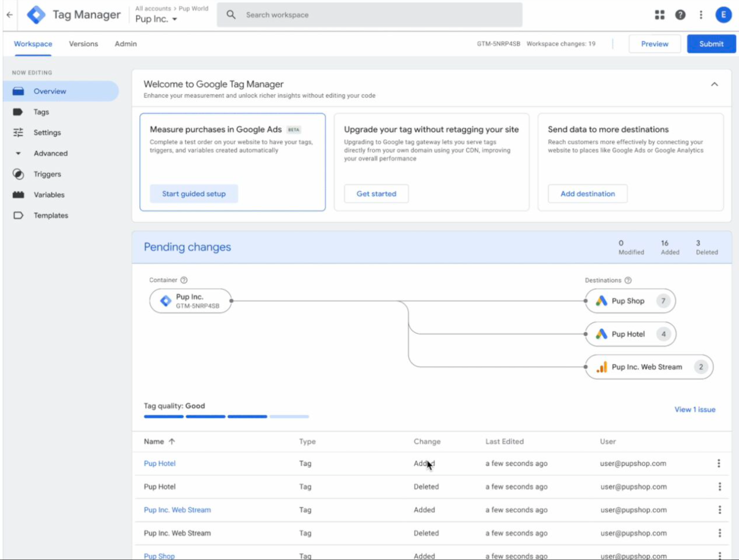Click the Google Ads icon on Pup Shop

tap(601, 301)
